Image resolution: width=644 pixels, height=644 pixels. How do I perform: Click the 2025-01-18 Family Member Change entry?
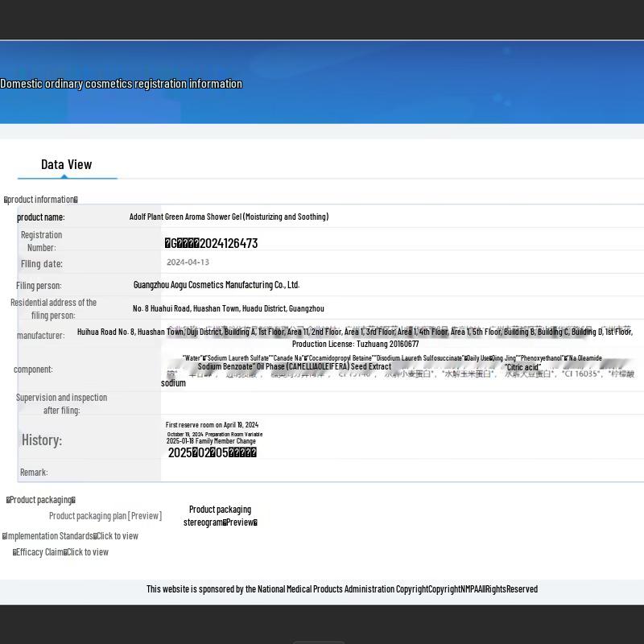[211, 441]
